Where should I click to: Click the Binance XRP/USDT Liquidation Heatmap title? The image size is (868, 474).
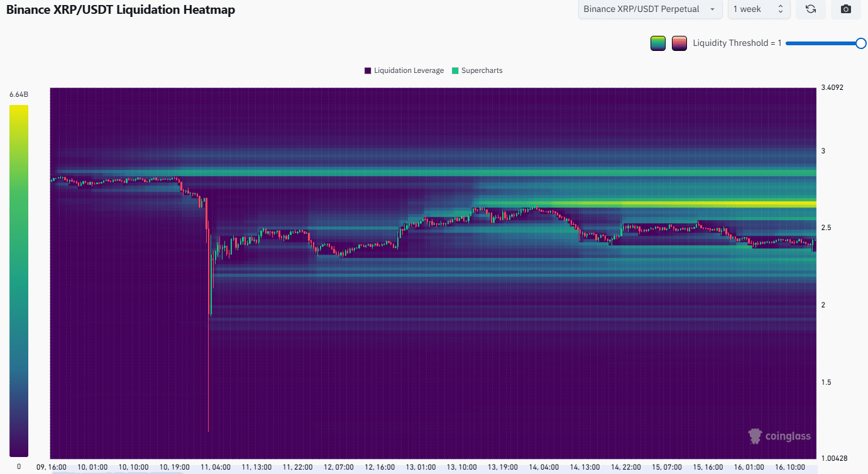coord(121,10)
